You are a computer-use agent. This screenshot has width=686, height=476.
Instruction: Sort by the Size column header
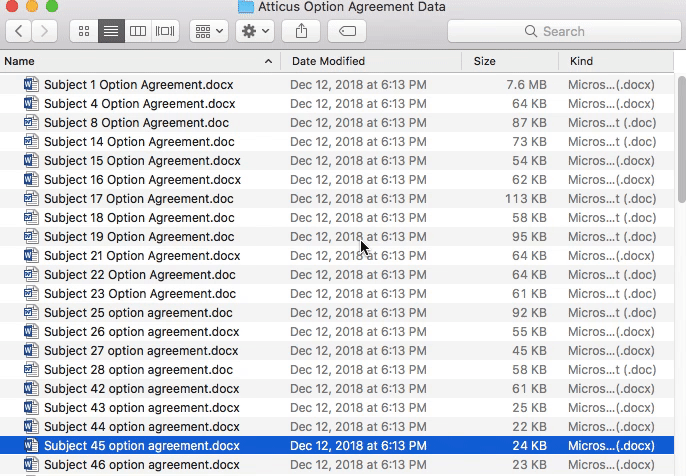(x=510, y=61)
